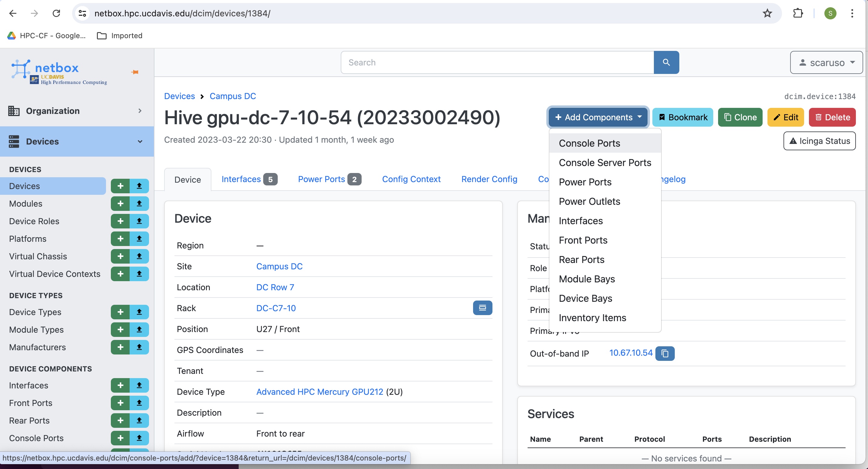Open the scaruso user dropdown
Screen dimensions: 868x469
click(x=826, y=62)
